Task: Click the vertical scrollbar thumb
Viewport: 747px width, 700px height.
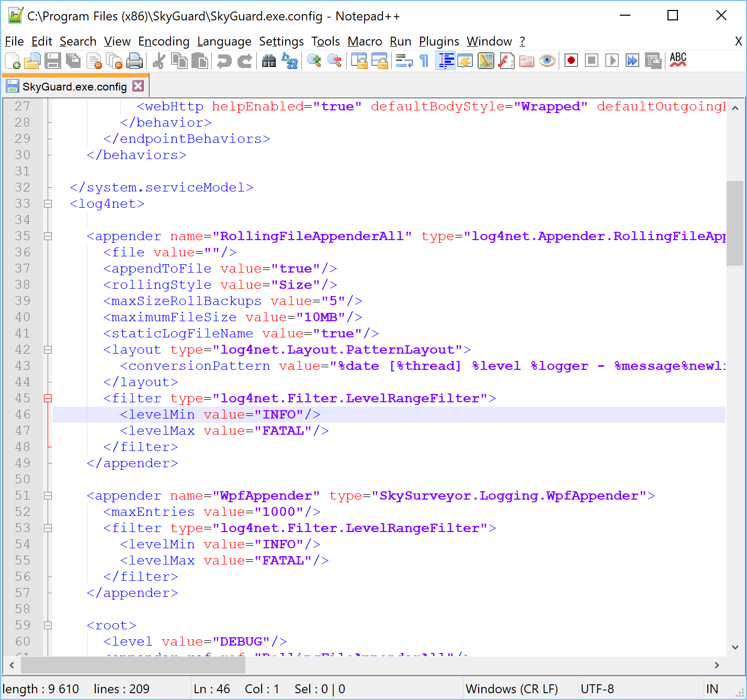Action: click(734, 223)
